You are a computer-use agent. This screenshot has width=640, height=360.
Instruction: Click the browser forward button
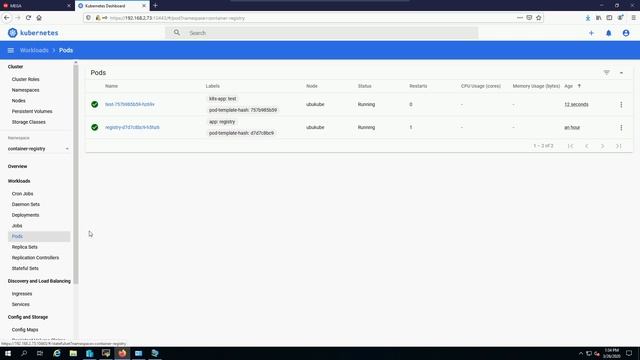(x=18, y=18)
